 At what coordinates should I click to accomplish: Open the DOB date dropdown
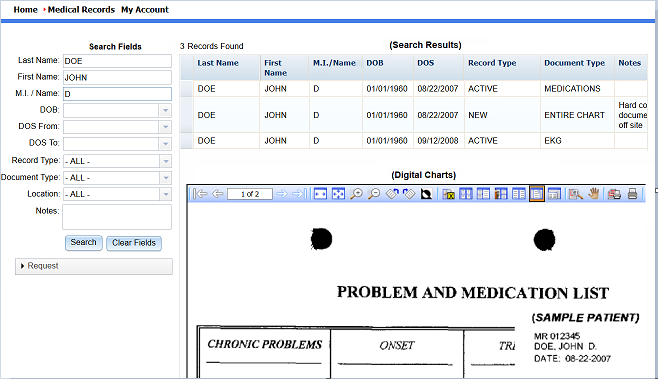(x=165, y=110)
